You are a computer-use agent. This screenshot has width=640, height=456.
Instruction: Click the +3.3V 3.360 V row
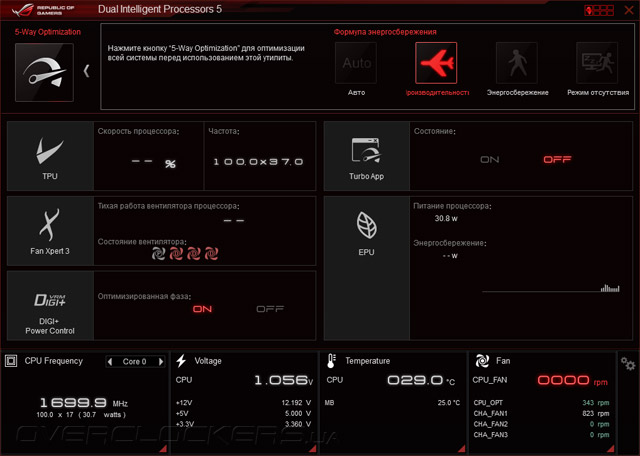tap(243, 424)
